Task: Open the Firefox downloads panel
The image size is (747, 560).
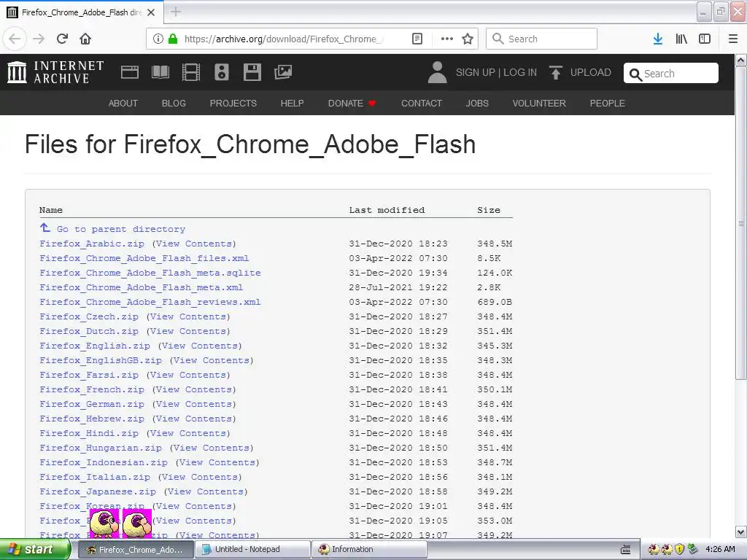Action: coord(658,39)
